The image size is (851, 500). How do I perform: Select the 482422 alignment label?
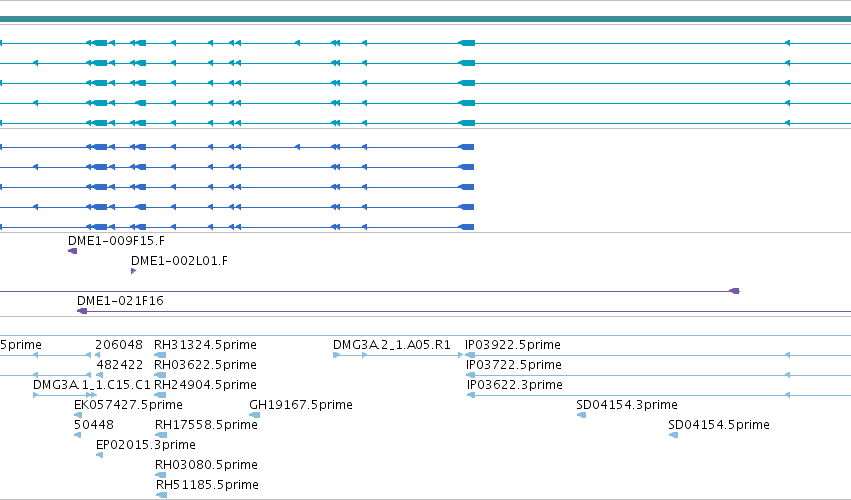[x=120, y=365]
